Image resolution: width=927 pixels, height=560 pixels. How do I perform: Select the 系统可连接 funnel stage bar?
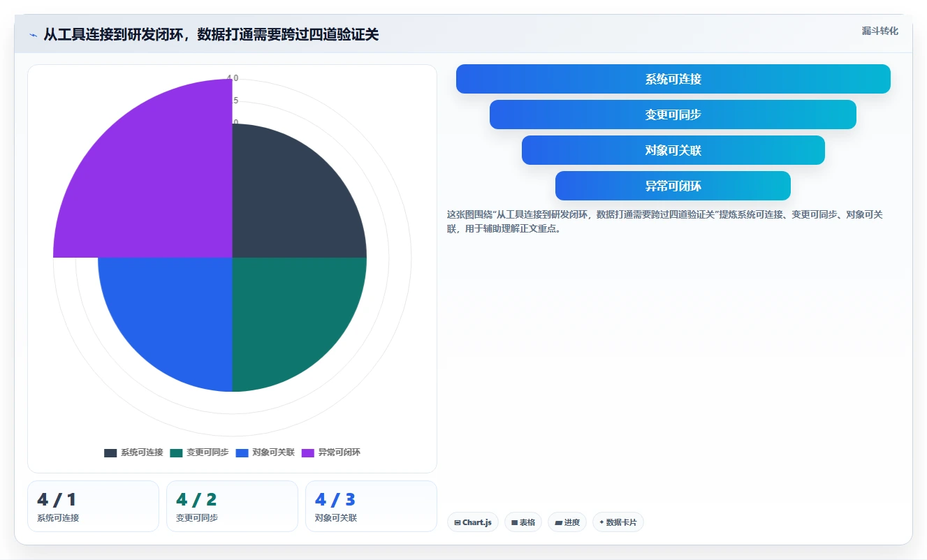[673, 79]
